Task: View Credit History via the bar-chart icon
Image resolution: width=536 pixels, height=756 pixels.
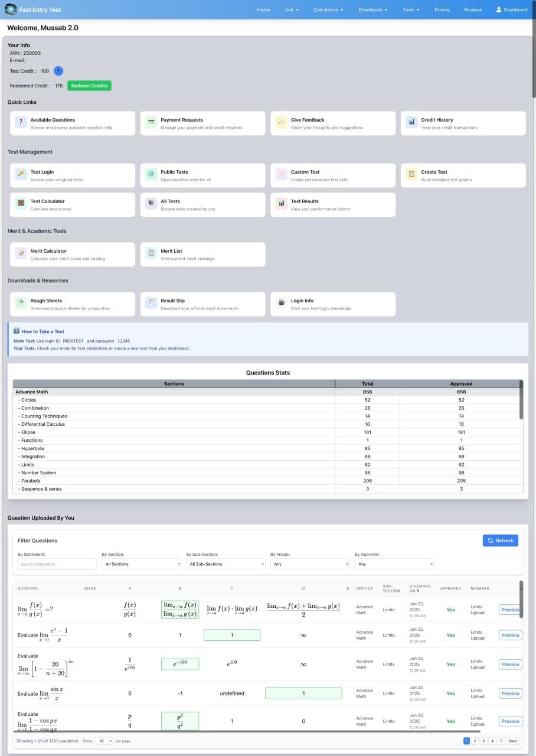Action: tap(411, 122)
